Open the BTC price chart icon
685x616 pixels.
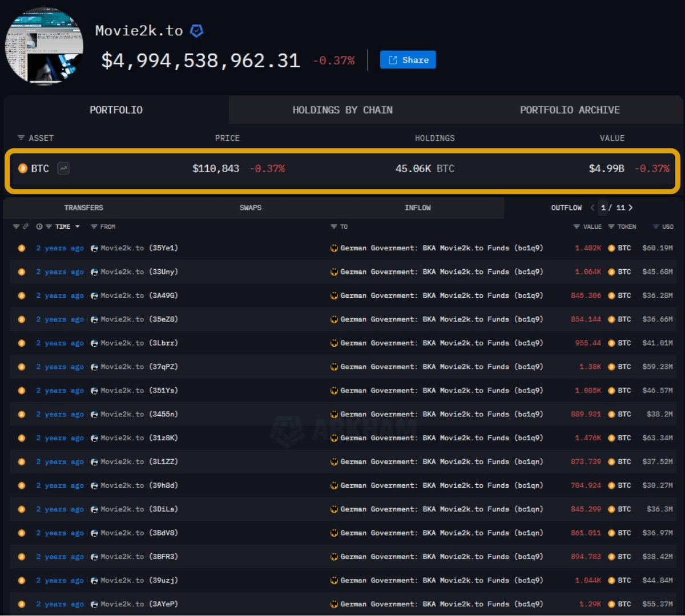[x=63, y=168]
